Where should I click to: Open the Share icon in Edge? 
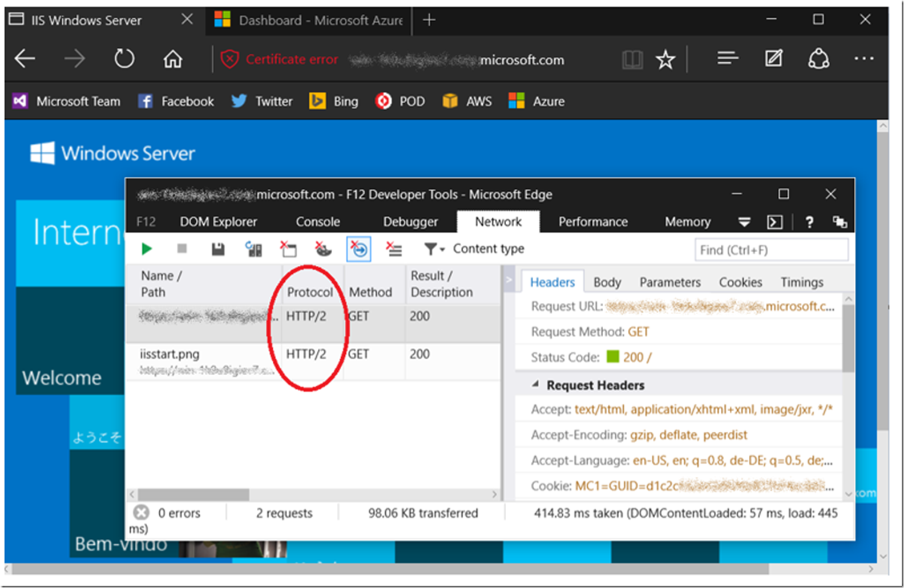818,58
